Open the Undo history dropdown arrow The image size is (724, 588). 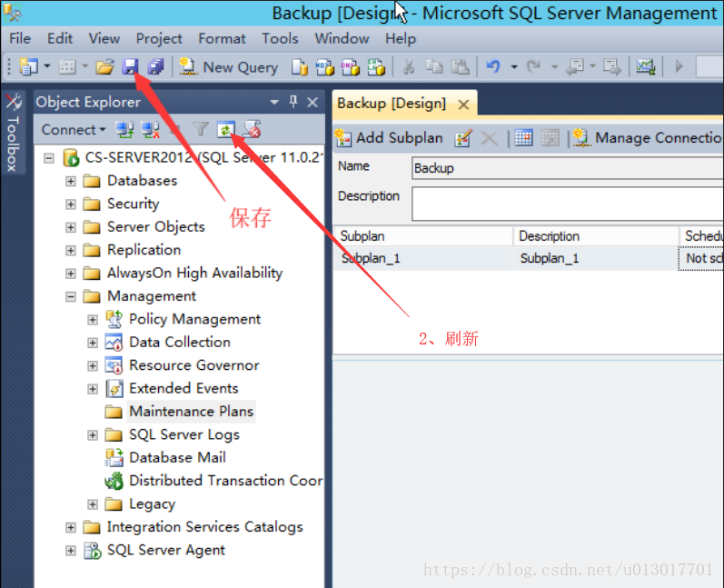(x=514, y=67)
